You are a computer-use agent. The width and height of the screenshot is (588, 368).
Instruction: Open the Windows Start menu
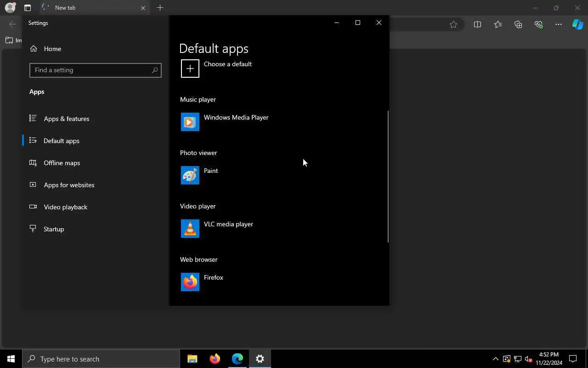(11, 359)
